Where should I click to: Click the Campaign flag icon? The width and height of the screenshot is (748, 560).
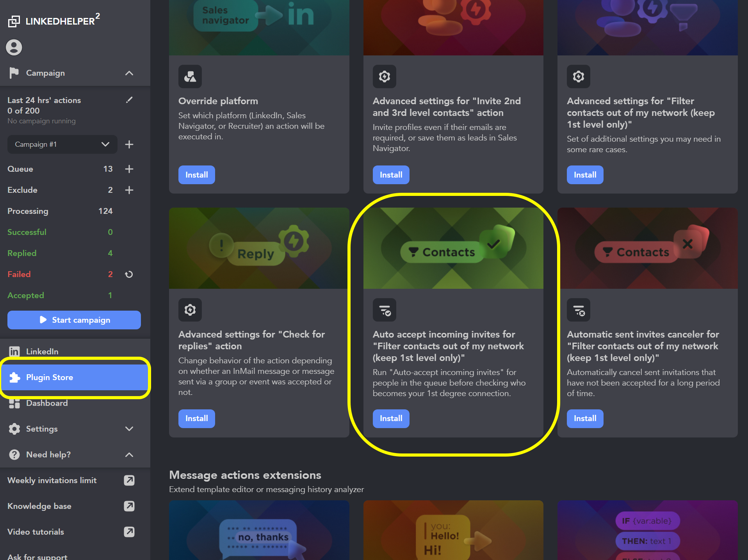point(14,73)
